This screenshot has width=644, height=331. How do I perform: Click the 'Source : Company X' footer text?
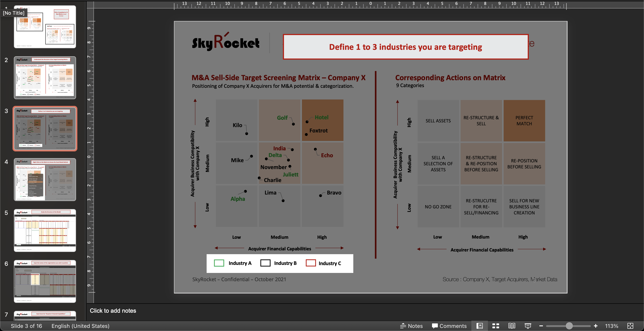point(500,279)
